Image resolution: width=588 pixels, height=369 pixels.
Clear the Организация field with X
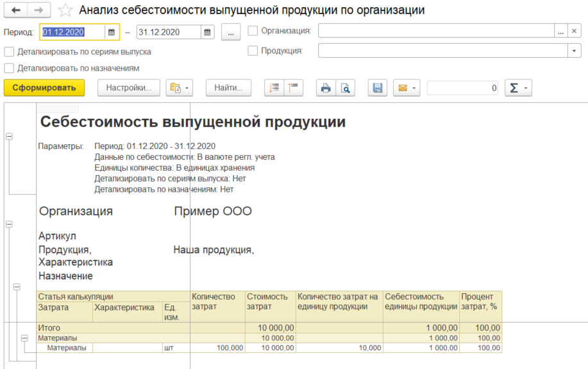[574, 31]
